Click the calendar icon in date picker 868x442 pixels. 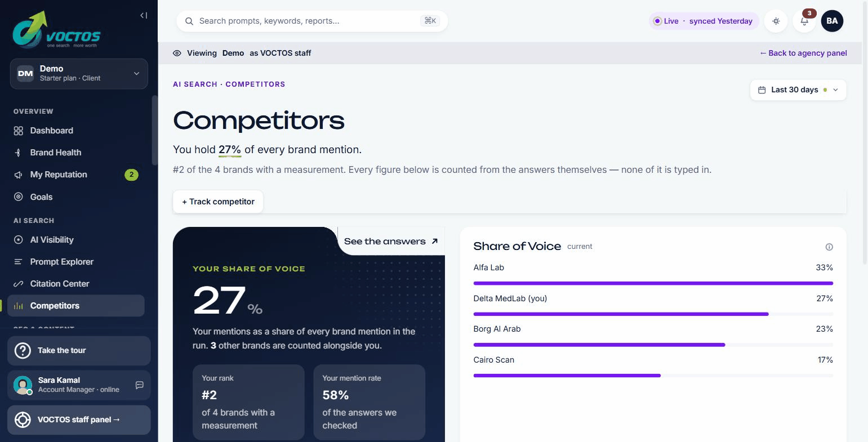coord(762,90)
